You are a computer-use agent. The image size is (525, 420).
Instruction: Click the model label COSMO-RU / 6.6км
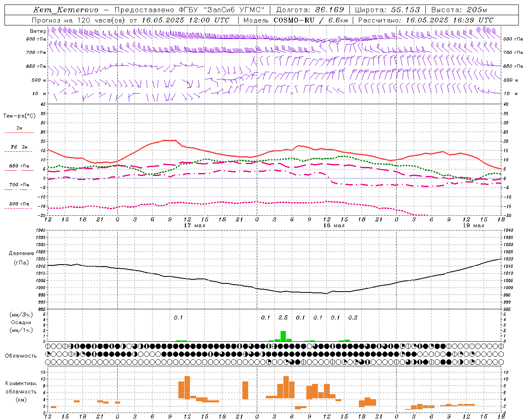pyautogui.click(x=311, y=20)
